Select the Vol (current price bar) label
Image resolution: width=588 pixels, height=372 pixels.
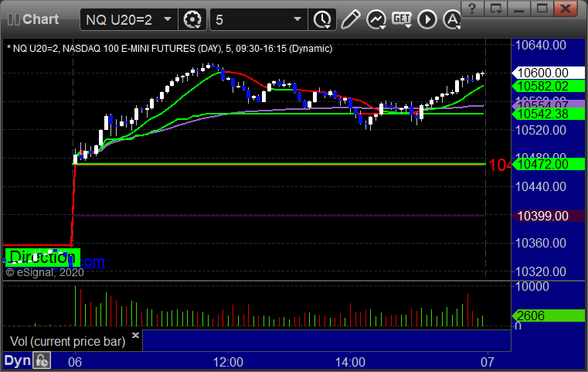[x=67, y=341]
